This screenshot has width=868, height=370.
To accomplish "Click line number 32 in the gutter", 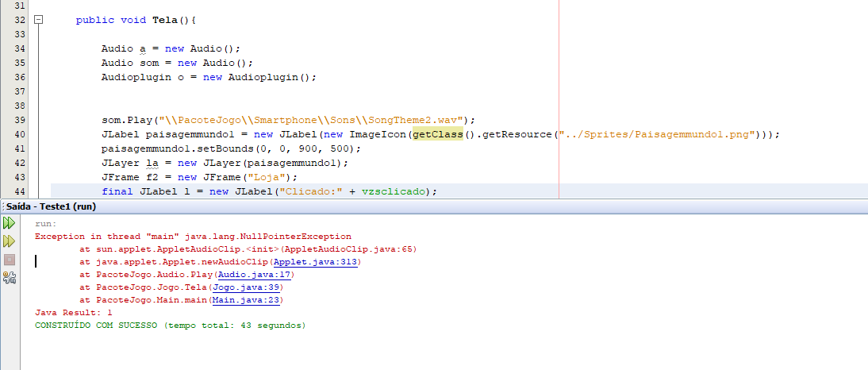I will [x=19, y=21].
